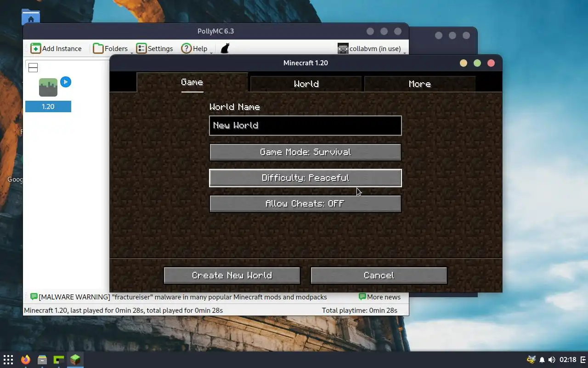Open Settings in PollyMC toolbar
The width and height of the screenshot is (588, 368).
155,48
